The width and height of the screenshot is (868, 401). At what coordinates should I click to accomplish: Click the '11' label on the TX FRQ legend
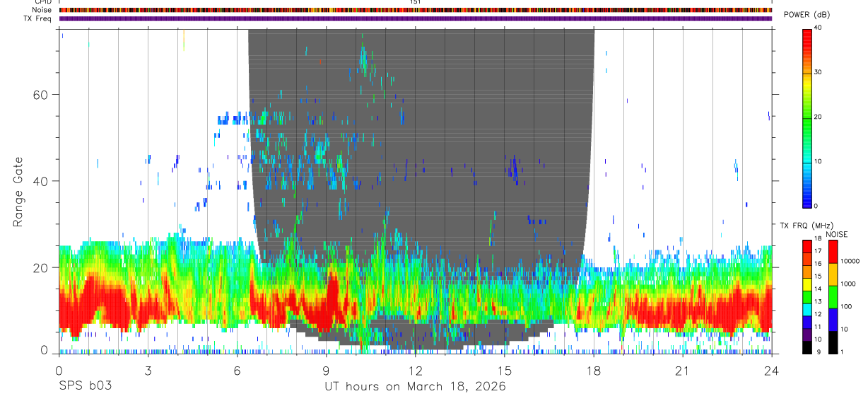coord(817,328)
